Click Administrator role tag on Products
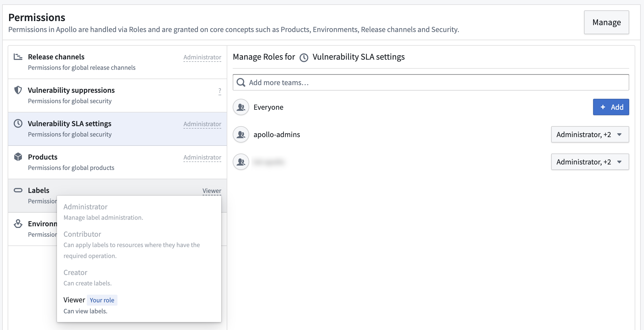Image resolution: width=644 pixels, height=330 pixels. (202, 157)
